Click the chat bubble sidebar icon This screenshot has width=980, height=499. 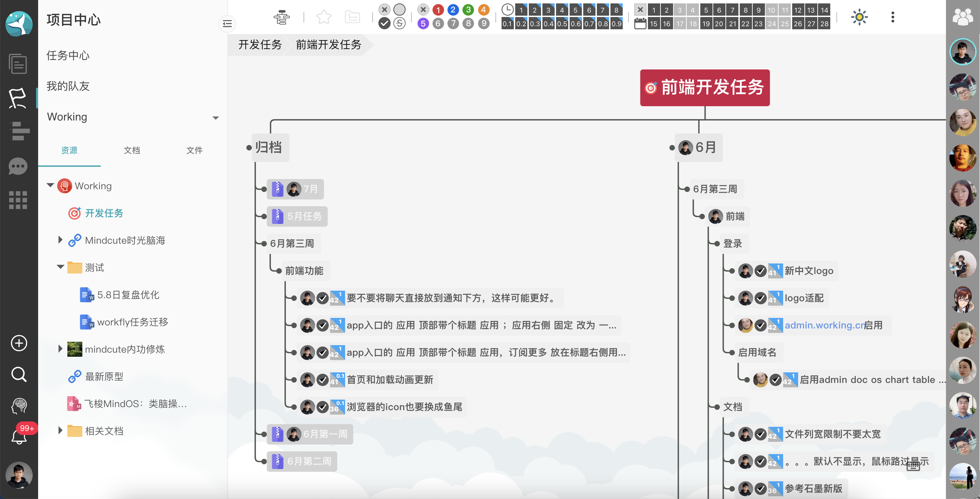tap(18, 166)
